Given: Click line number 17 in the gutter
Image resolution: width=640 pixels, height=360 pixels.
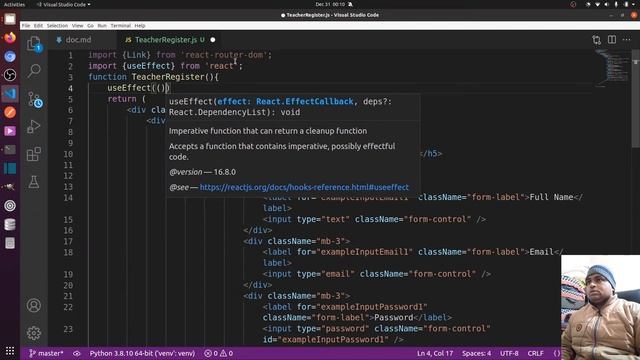Looking at the screenshot, I should point(68,241).
